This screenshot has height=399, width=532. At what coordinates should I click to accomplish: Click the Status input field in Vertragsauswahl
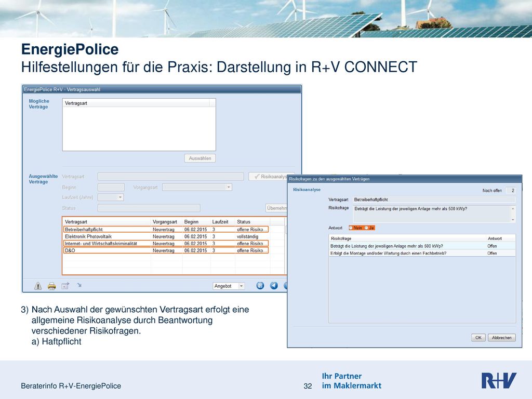click(x=149, y=208)
